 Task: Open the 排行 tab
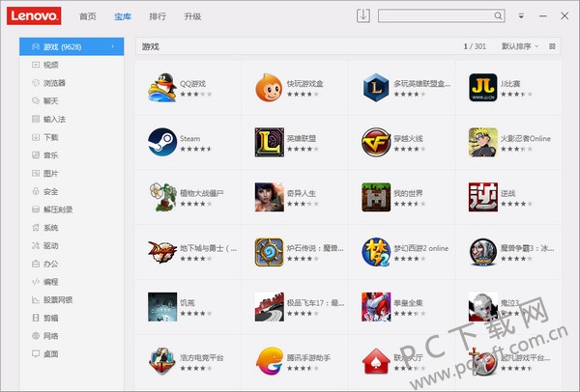click(x=158, y=16)
